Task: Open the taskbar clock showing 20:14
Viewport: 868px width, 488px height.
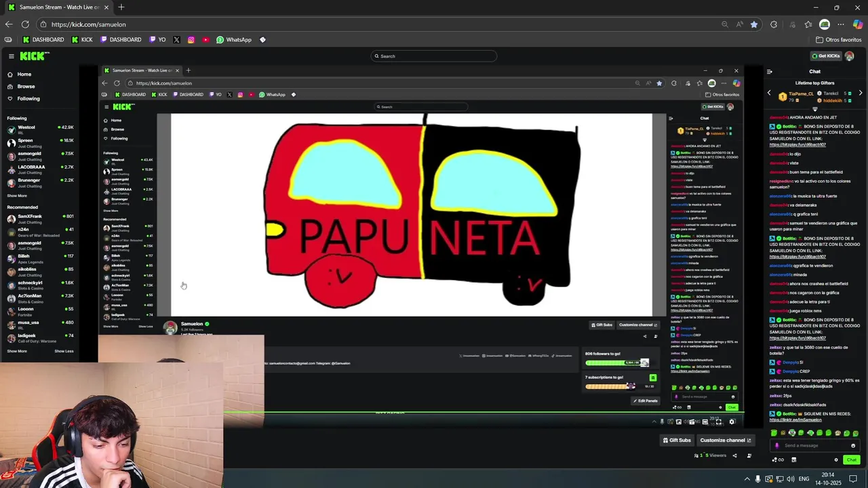Action: (828, 479)
